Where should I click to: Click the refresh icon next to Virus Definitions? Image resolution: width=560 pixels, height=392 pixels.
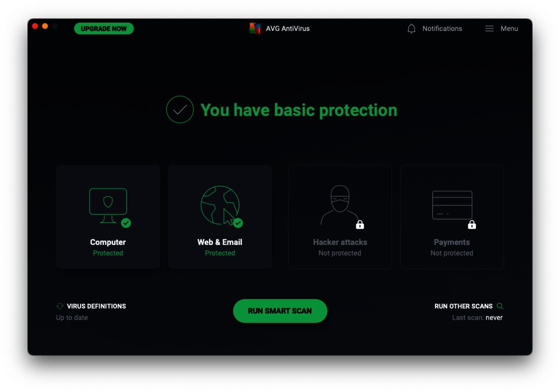(60, 306)
